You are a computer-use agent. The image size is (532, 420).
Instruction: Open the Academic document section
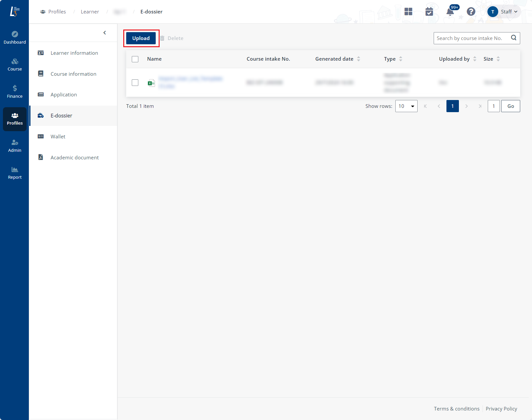pyautogui.click(x=74, y=157)
